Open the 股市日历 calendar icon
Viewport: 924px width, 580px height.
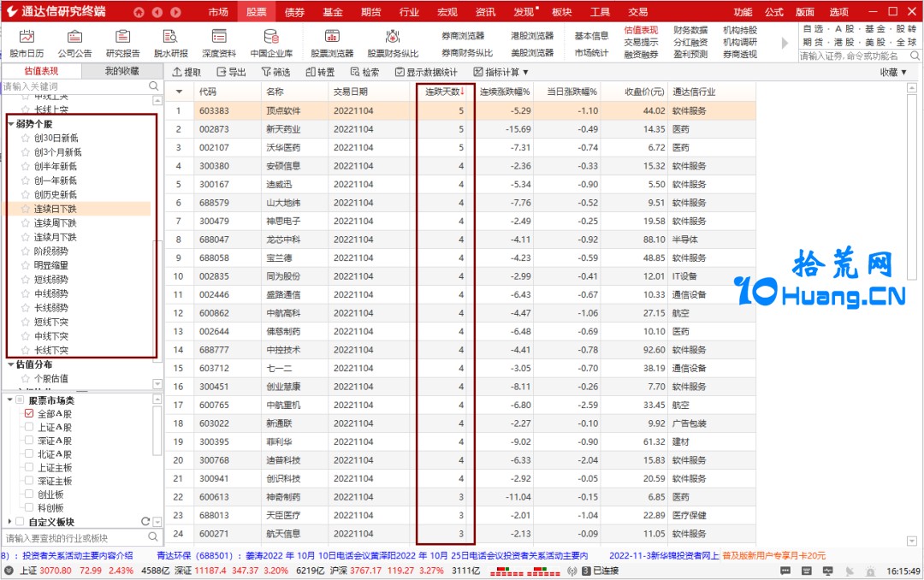pos(27,37)
